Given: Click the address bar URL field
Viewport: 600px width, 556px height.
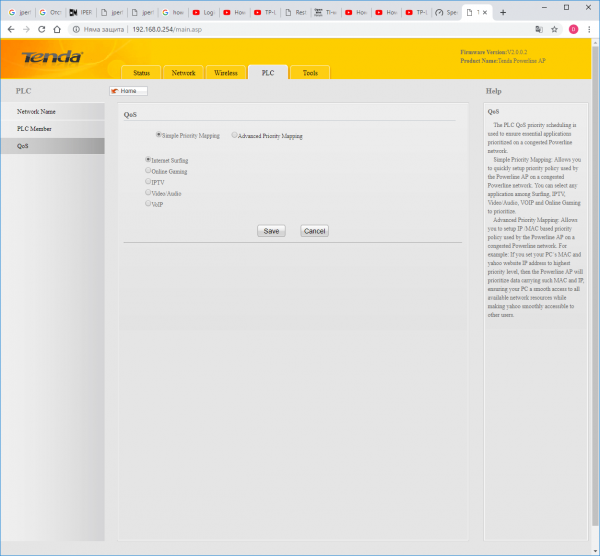Looking at the screenshot, I should (298, 29).
